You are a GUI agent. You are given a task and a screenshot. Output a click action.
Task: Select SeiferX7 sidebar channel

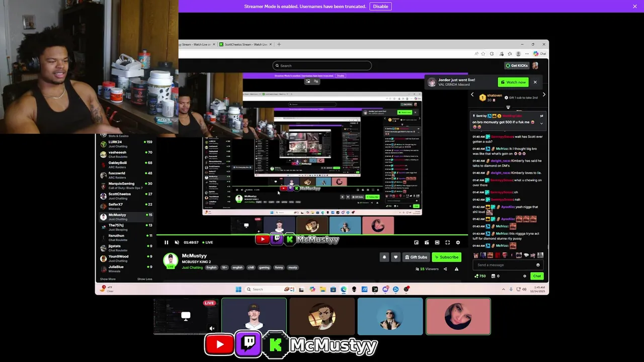126,206
